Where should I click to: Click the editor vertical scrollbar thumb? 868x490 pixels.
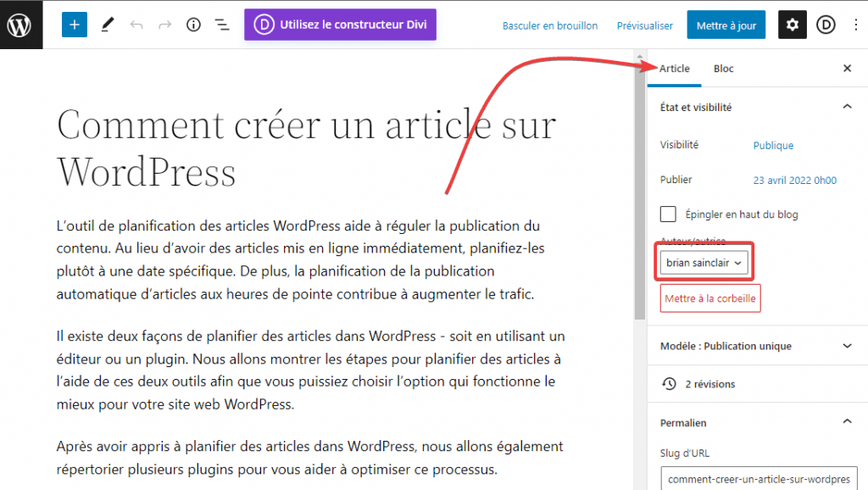point(639,190)
